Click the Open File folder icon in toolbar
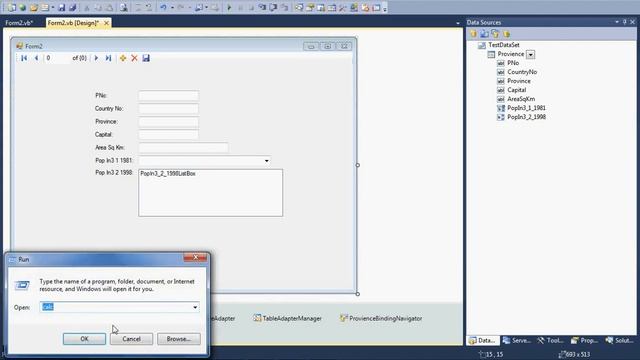 [33, 7]
